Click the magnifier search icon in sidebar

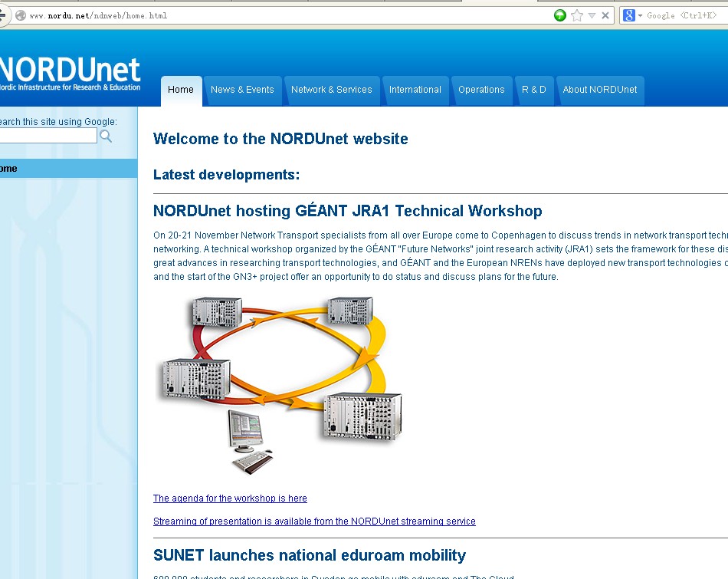tap(106, 136)
